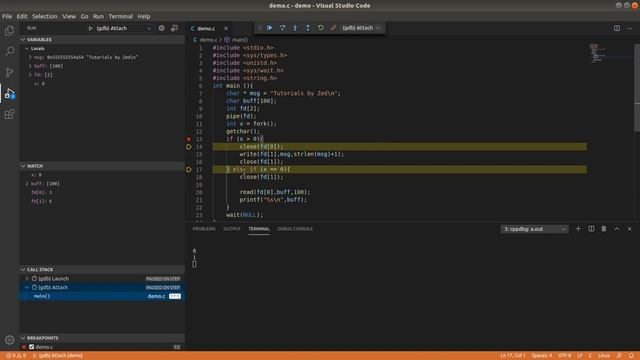Open the Extensions view
Screen dimensions: 640x360
pyautogui.click(x=9, y=114)
